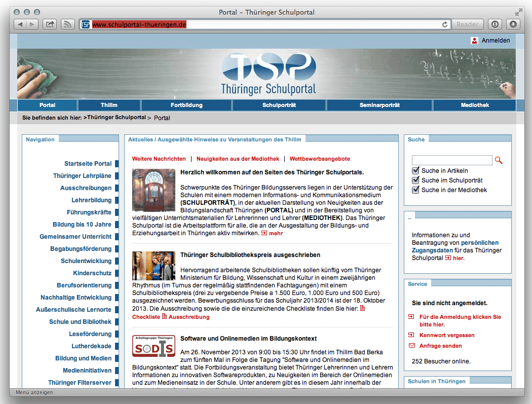Toggle Suche in der Mediothek checkbox
This screenshot has width=532, height=404.
pyautogui.click(x=416, y=190)
